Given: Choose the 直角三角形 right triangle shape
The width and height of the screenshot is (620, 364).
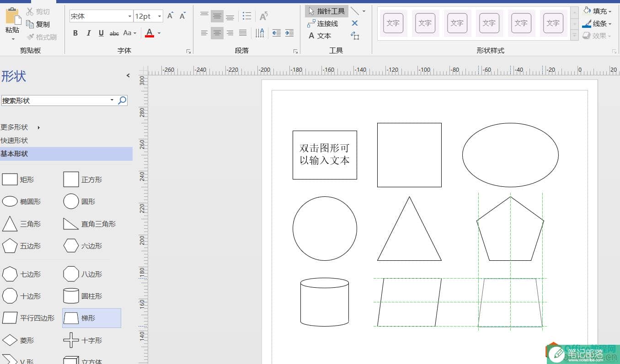Looking at the screenshot, I should tap(90, 224).
